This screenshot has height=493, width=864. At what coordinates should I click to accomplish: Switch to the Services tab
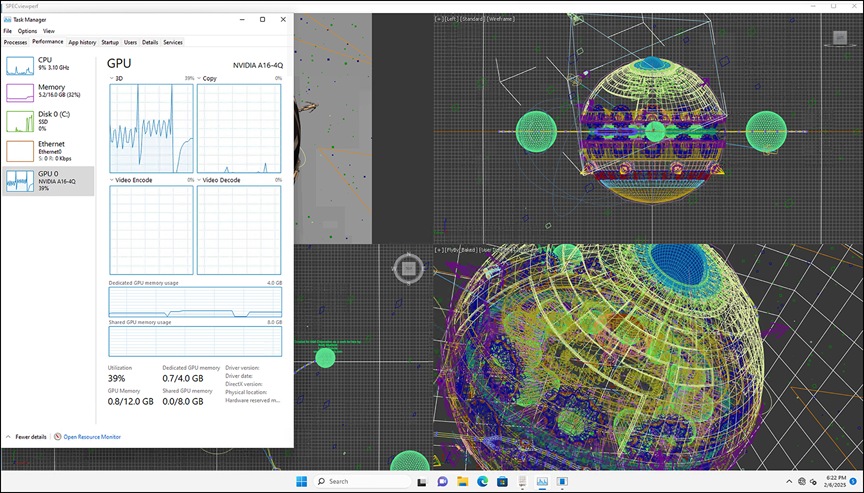(x=172, y=42)
